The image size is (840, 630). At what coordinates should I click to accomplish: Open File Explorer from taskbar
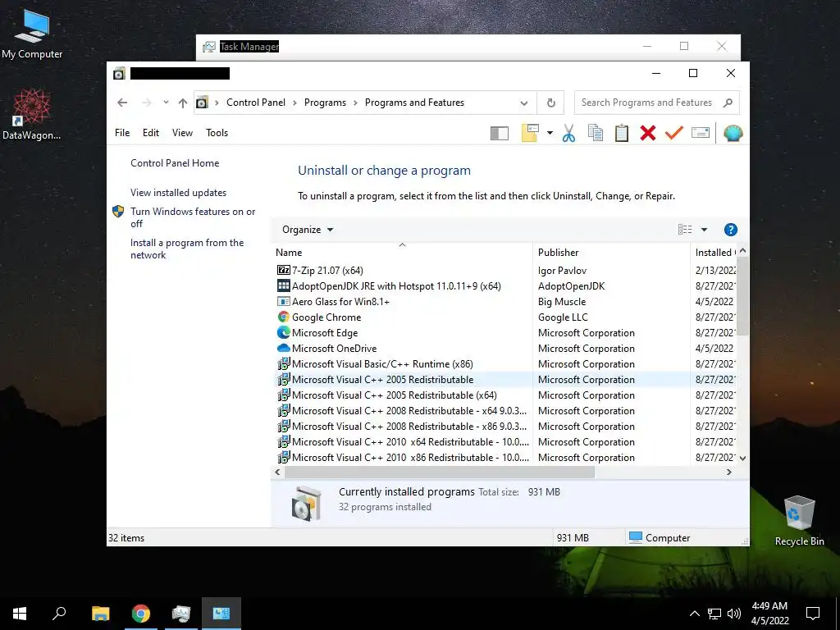click(x=101, y=614)
